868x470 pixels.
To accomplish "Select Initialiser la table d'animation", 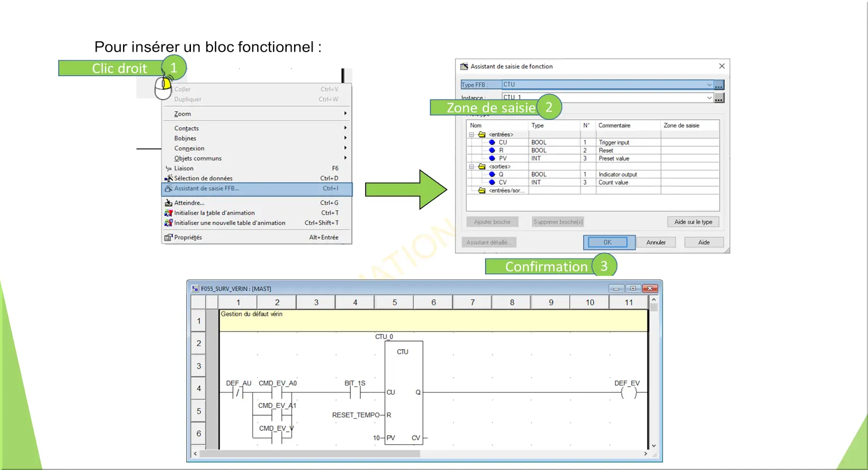I will [x=257, y=213].
